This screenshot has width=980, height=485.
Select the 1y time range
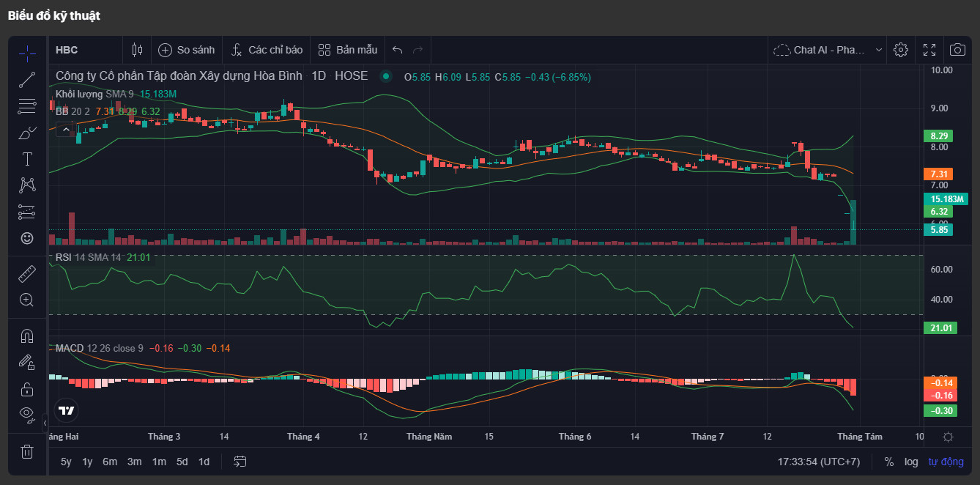click(x=87, y=462)
